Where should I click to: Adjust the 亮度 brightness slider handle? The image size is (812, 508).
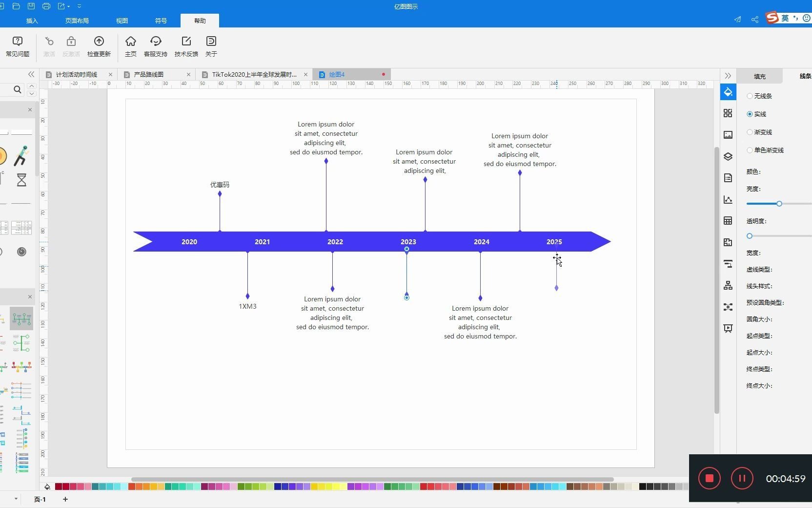(779, 204)
